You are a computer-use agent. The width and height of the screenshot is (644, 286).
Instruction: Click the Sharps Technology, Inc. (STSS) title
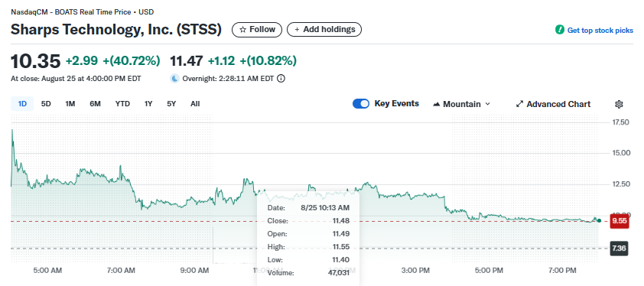pos(116,30)
